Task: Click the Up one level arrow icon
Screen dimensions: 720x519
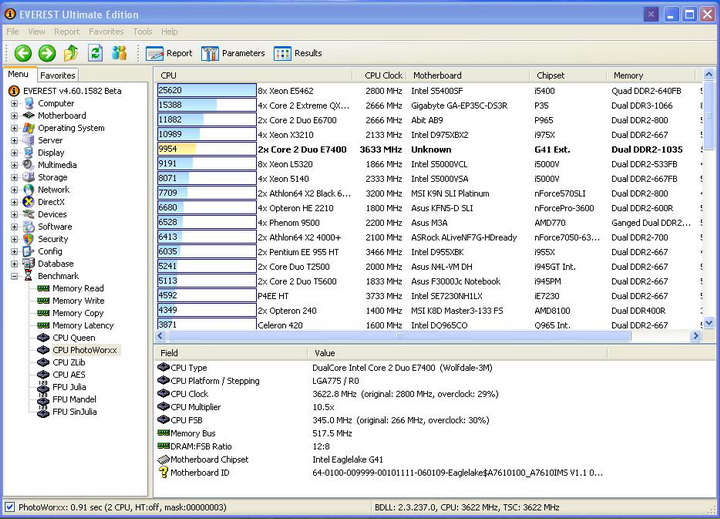Action: coord(71,53)
